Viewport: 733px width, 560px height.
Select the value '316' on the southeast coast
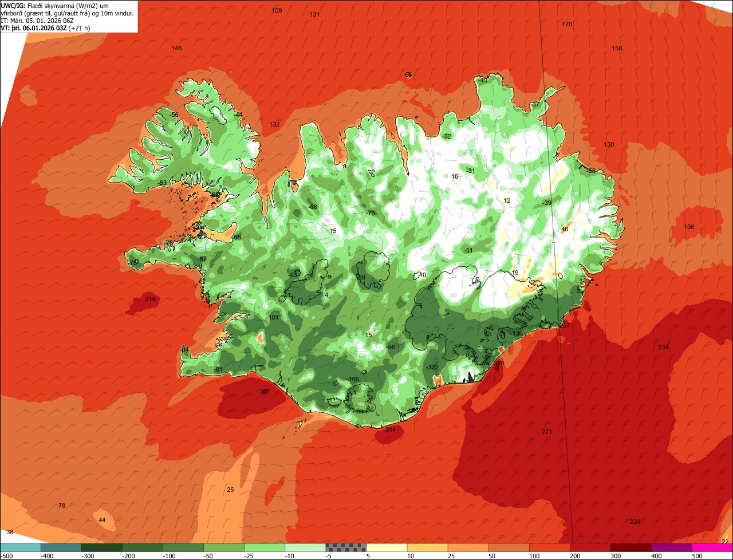click(x=499, y=363)
